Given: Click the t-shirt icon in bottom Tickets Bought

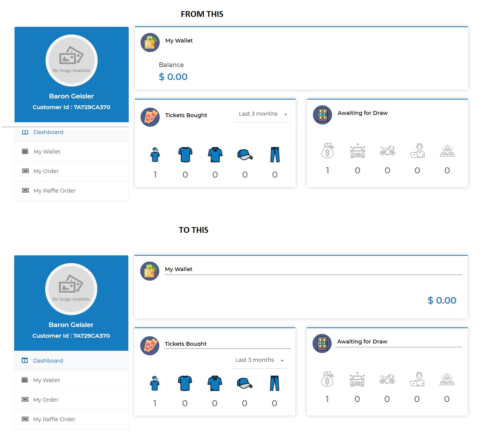Looking at the screenshot, I should click(185, 383).
